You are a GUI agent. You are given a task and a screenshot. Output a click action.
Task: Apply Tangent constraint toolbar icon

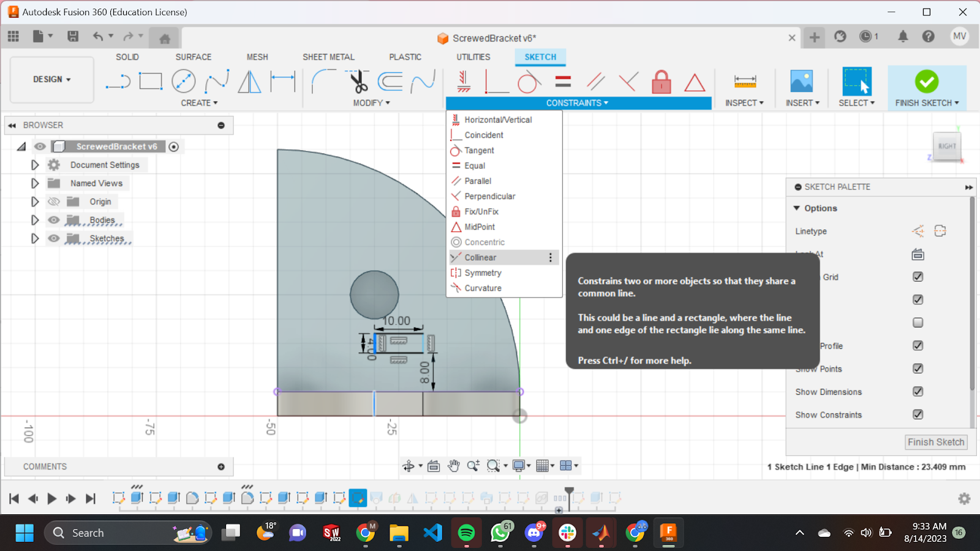pyautogui.click(x=529, y=81)
